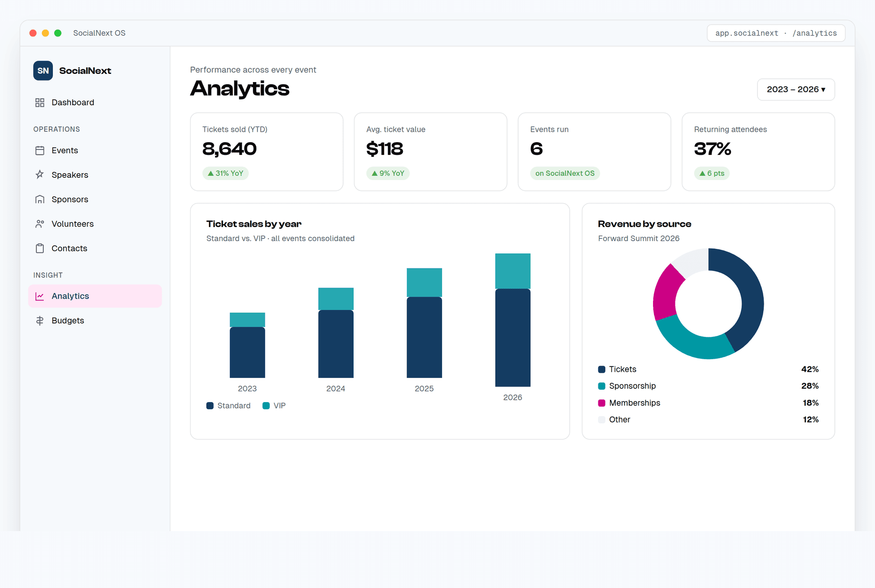Click the 31% YoY badge
The width and height of the screenshot is (875, 588).
point(225,173)
